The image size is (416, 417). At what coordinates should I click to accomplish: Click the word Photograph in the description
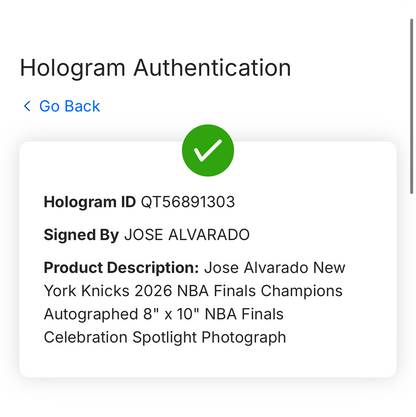(x=244, y=338)
